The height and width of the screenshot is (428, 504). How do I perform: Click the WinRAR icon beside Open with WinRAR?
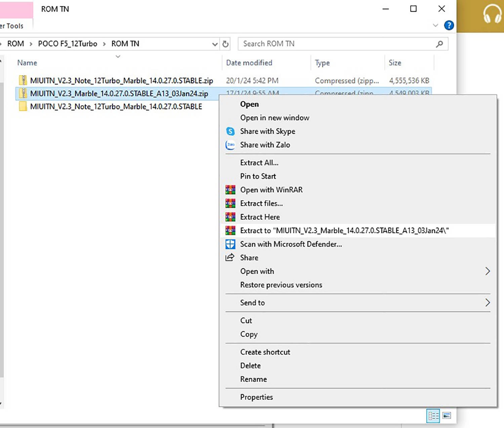pos(230,190)
